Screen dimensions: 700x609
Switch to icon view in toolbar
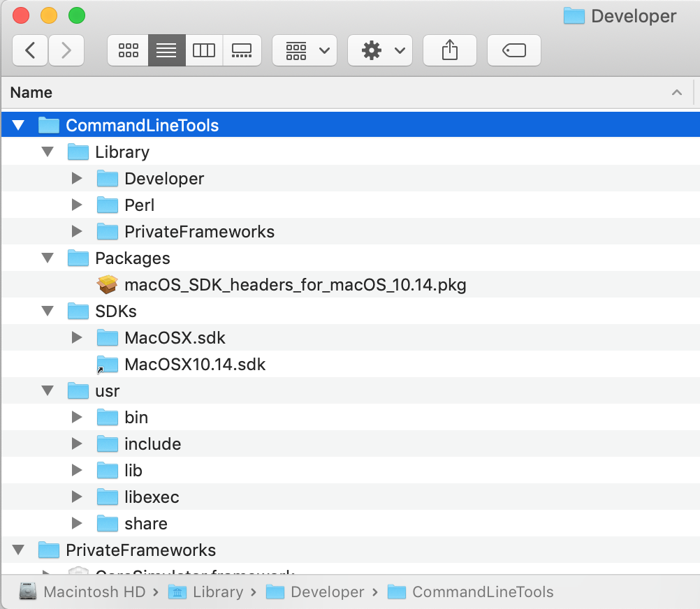[x=129, y=50]
